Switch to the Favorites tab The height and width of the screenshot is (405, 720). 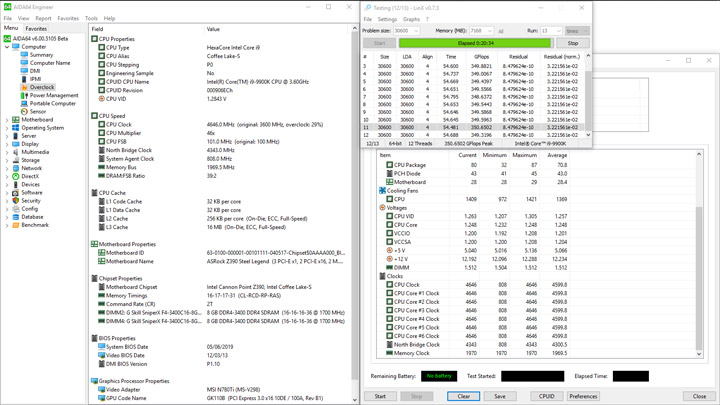pos(36,28)
